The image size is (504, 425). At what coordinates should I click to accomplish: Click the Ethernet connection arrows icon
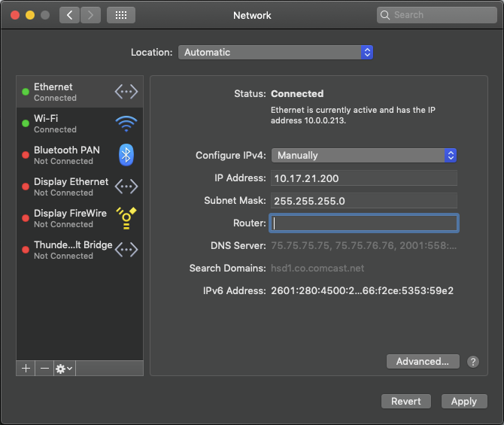[126, 92]
